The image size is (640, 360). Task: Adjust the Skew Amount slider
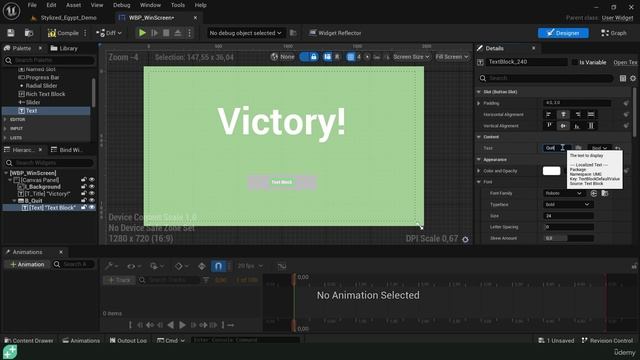(569, 238)
